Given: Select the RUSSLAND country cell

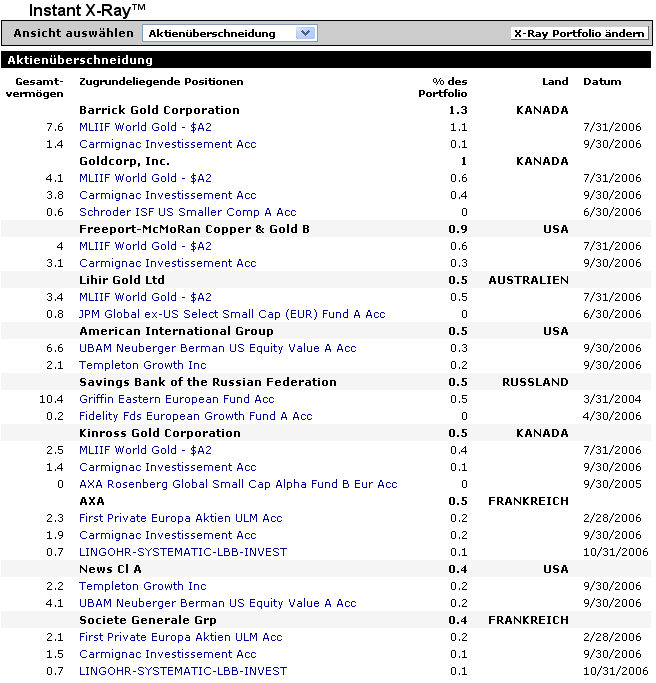Looking at the screenshot, I should click(535, 382).
